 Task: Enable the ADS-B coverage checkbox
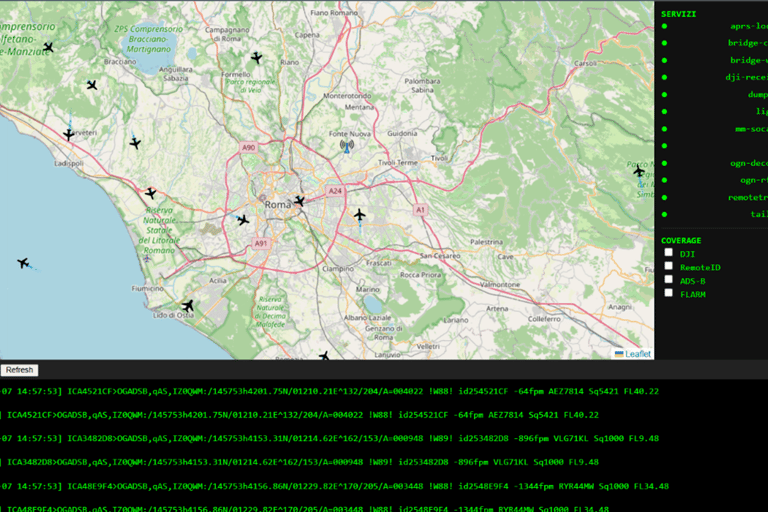click(x=669, y=279)
